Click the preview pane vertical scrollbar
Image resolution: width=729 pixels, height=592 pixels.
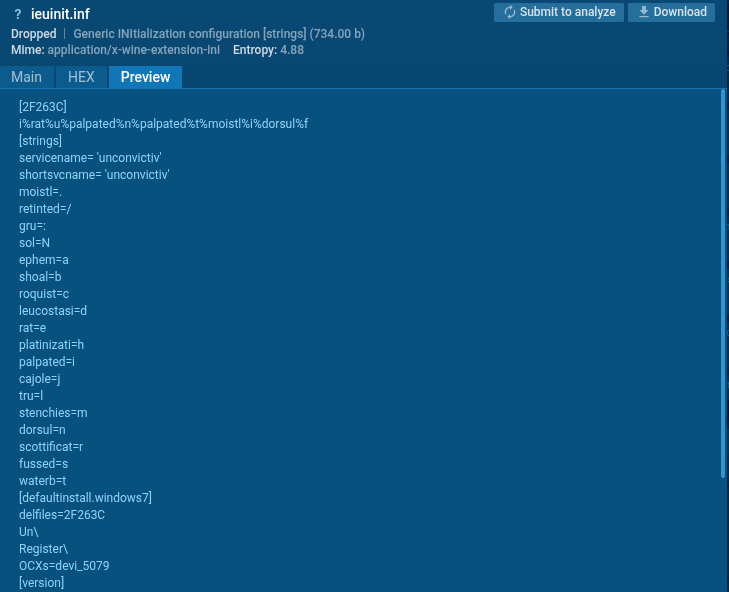(722, 283)
